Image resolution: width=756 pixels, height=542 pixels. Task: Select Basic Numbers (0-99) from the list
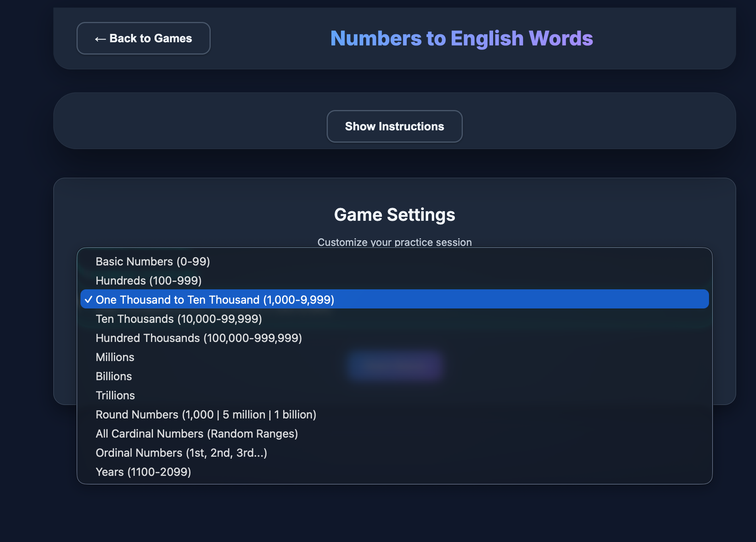coord(153,261)
